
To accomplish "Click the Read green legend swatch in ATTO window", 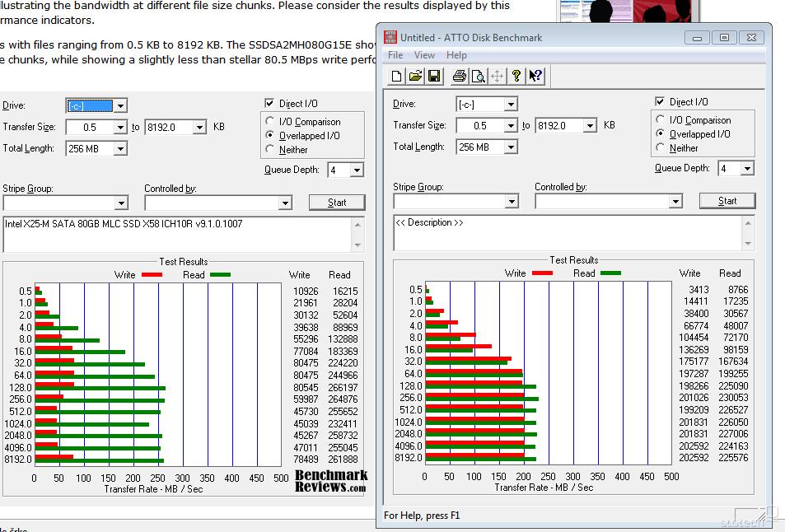I will 610,273.
